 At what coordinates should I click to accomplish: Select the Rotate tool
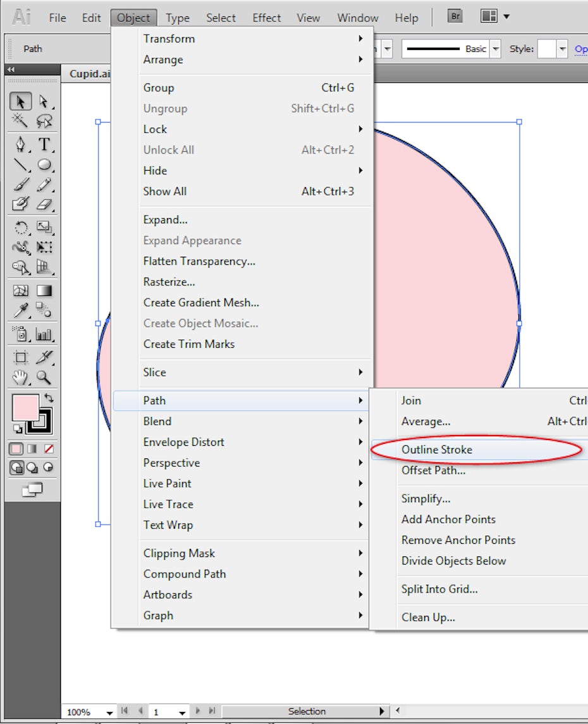[20, 227]
